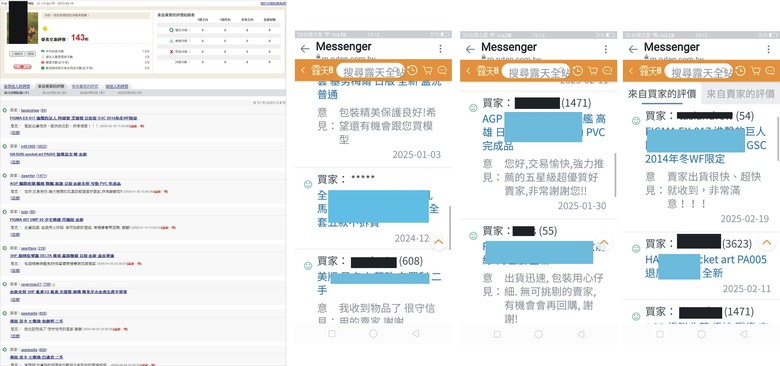The height and width of the screenshot is (366, 780).
Task: Click red X rating icon in desktop ratings table
Action: pyautogui.click(x=172, y=51)
